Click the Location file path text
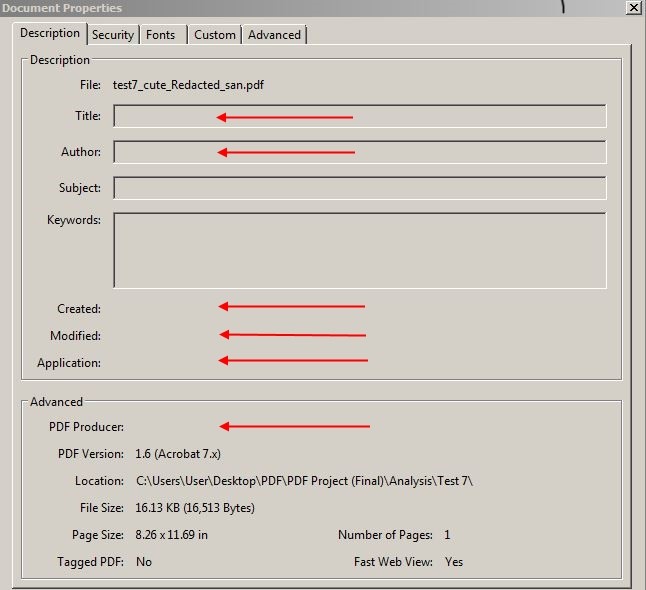This screenshot has width=646, height=590. [304, 481]
